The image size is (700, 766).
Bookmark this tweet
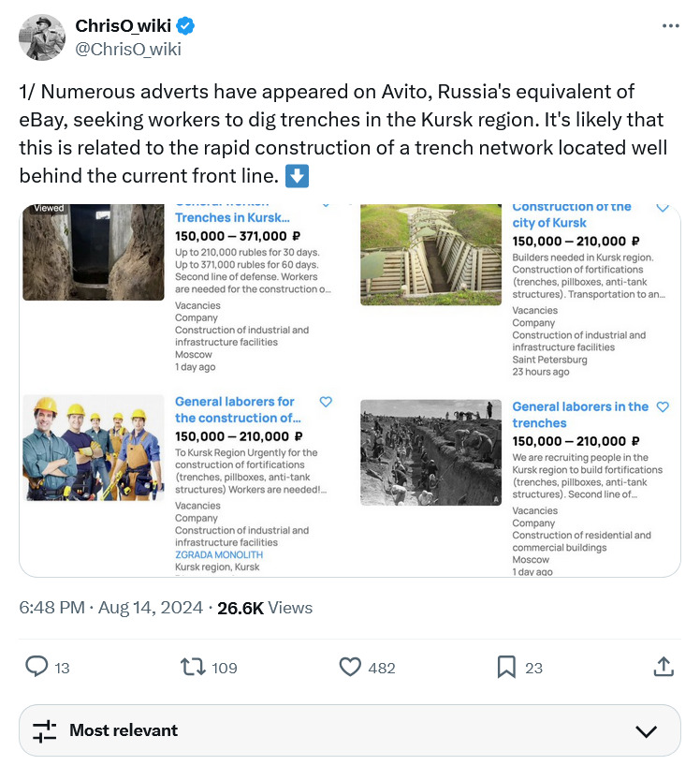506,667
